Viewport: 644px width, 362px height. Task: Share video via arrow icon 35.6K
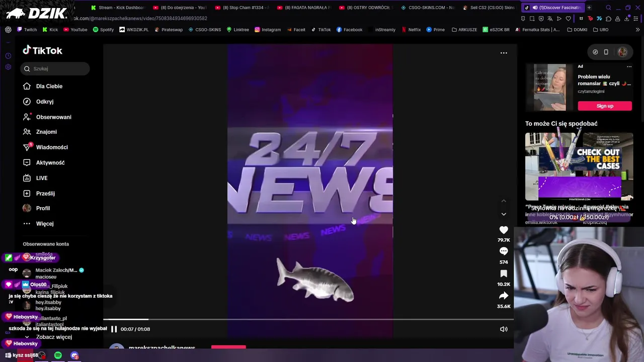(x=504, y=296)
